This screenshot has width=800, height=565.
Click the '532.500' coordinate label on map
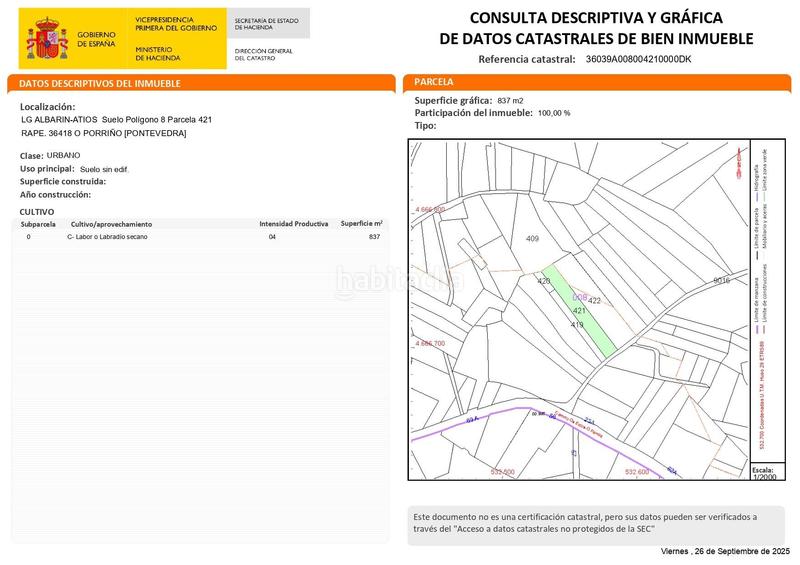tap(503, 472)
